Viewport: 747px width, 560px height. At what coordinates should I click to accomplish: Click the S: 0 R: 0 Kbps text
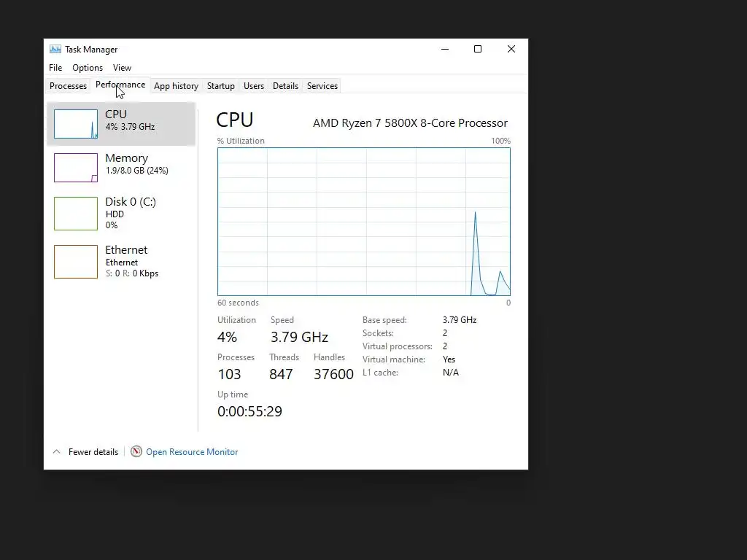click(132, 273)
